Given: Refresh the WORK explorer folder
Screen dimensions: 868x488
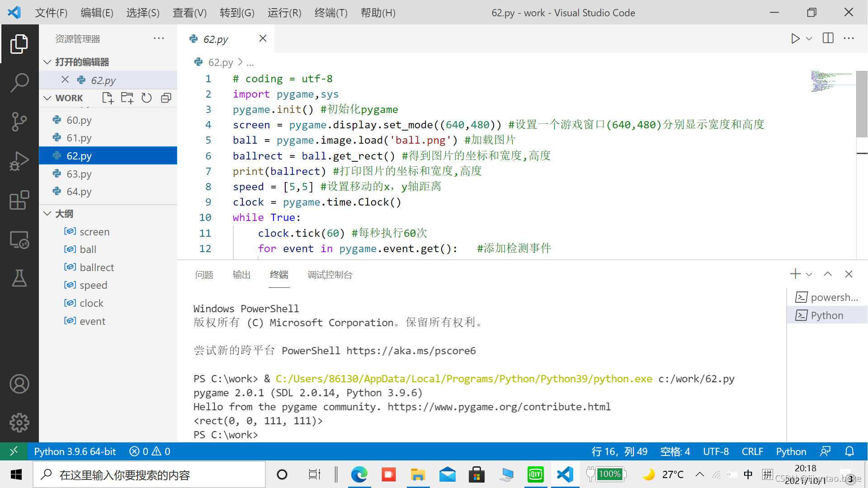Looking at the screenshot, I should pyautogui.click(x=146, y=98).
